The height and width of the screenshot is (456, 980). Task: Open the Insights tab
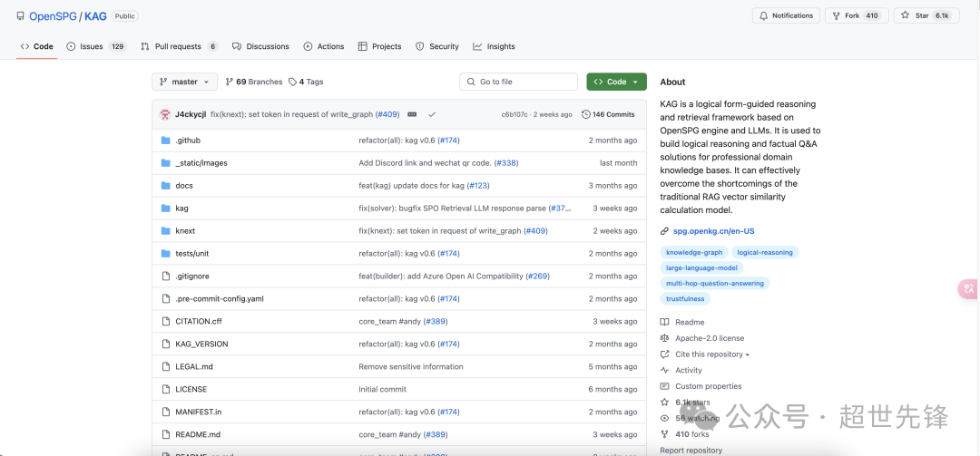494,46
